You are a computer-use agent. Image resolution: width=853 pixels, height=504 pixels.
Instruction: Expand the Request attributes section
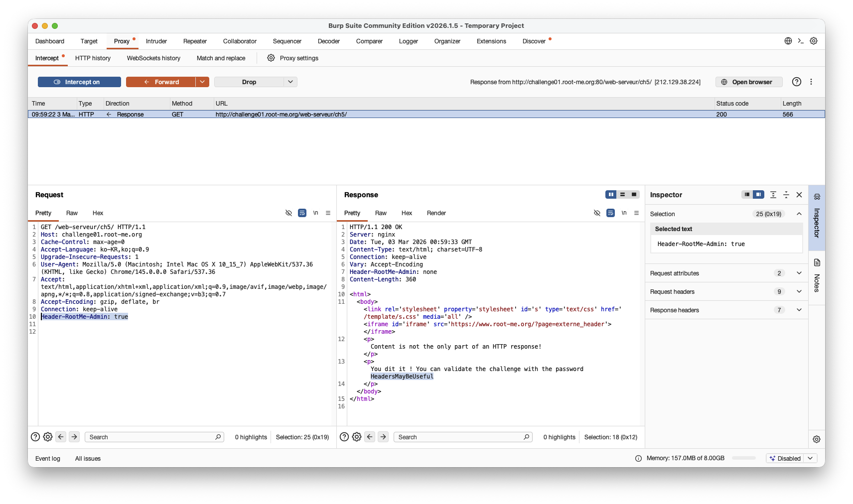tap(799, 273)
